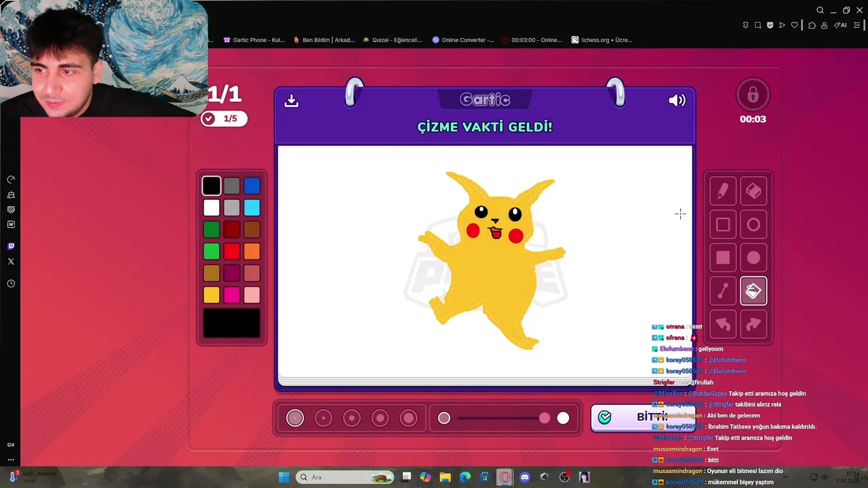Image resolution: width=868 pixels, height=488 pixels.
Task: Choose the empty rectangle shape tool
Action: (x=723, y=224)
